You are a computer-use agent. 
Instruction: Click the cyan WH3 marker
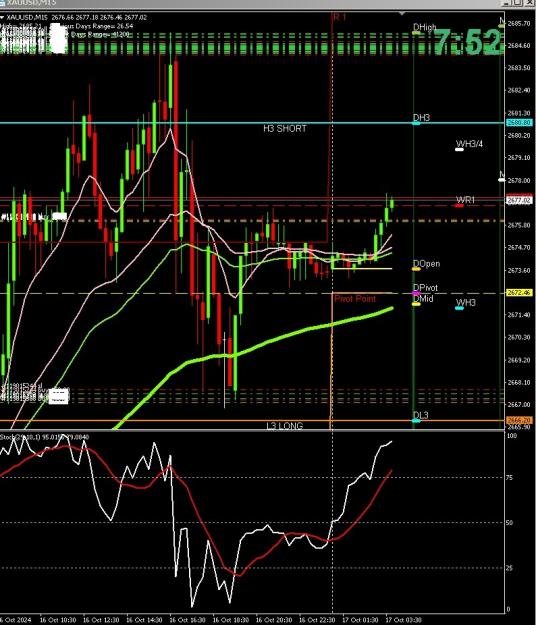tap(459, 308)
